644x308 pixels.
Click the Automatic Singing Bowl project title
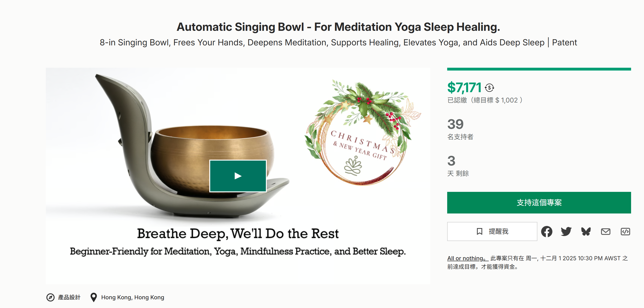pyautogui.click(x=338, y=27)
